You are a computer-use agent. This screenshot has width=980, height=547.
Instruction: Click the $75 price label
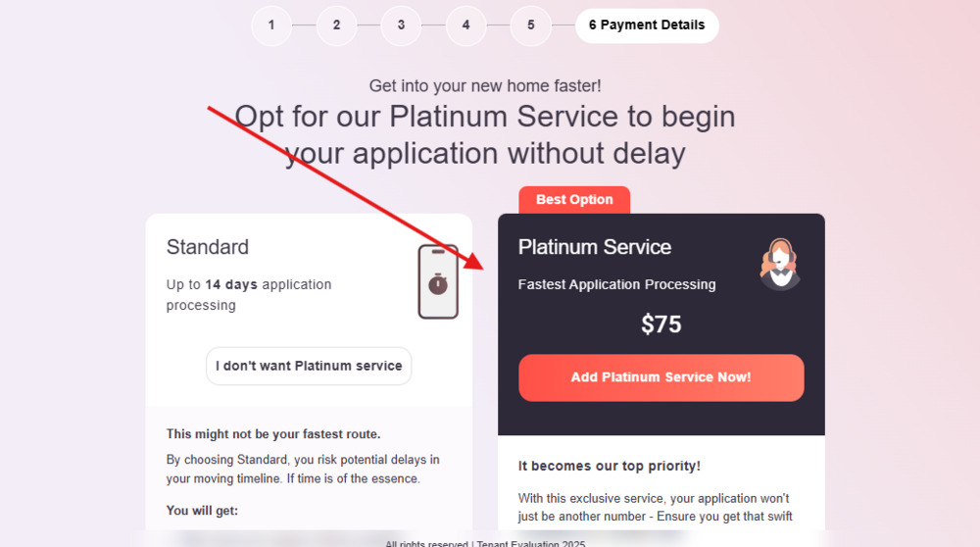[661, 324]
